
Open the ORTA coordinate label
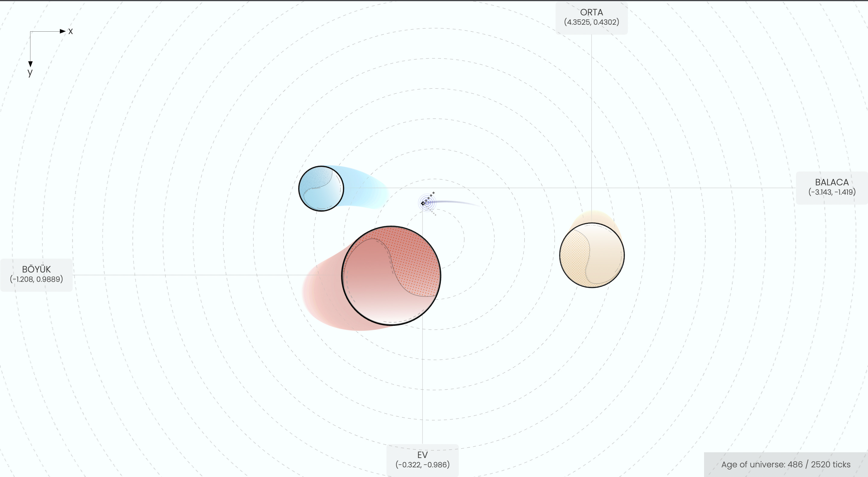click(x=591, y=17)
